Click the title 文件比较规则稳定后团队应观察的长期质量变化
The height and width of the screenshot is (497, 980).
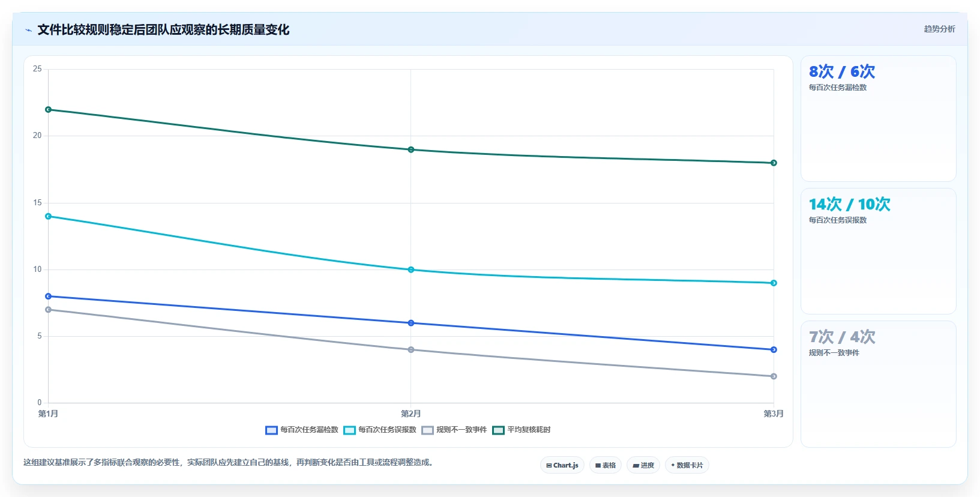[163, 30]
